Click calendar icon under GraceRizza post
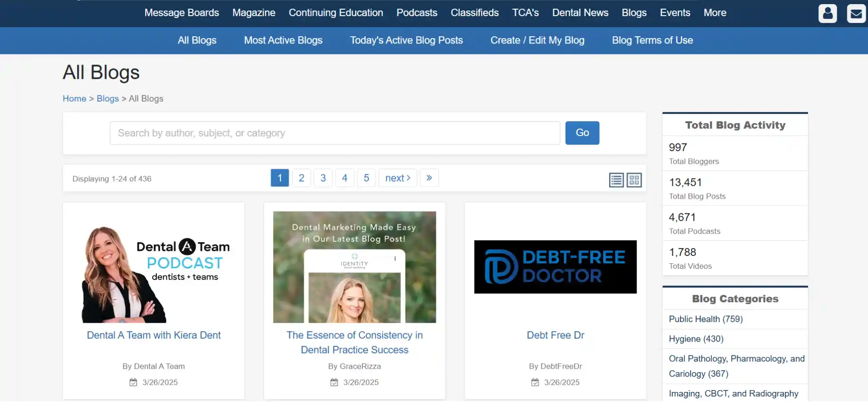Viewport: 868px width, 402px height. tap(334, 382)
